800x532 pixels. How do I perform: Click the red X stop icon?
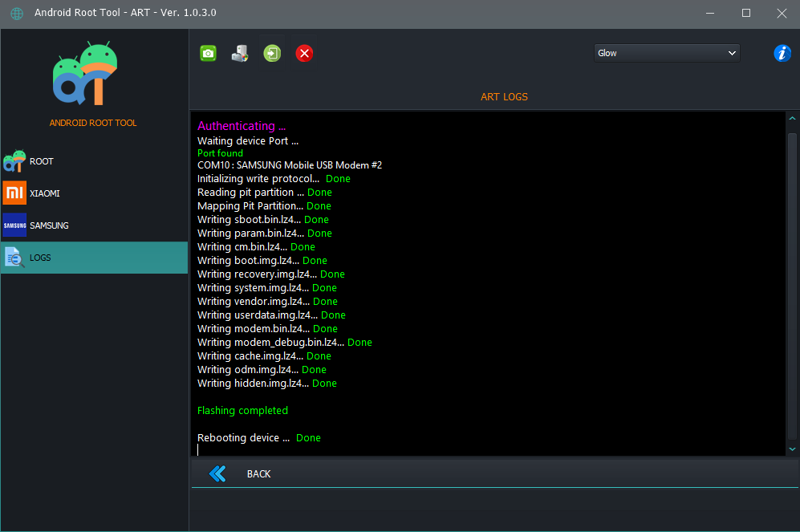point(304,53)
